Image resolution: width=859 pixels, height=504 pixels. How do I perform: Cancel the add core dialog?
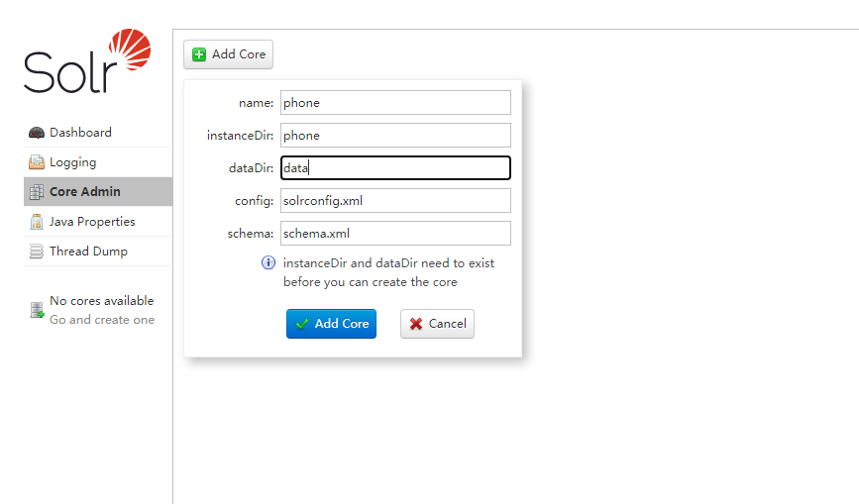(x=437, y=324)
